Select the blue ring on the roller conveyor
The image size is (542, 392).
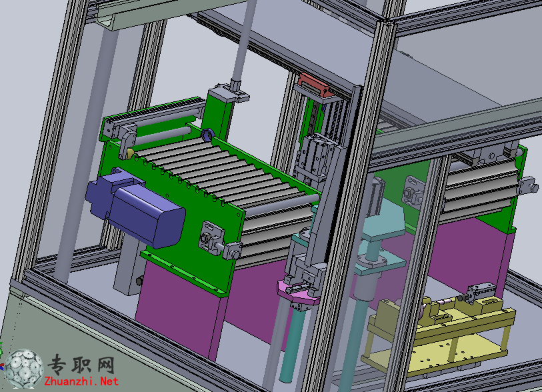[207, 134]
